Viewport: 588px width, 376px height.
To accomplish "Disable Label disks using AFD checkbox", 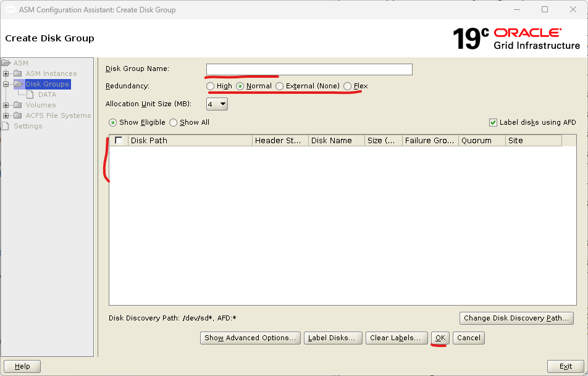I will [493, 122].
